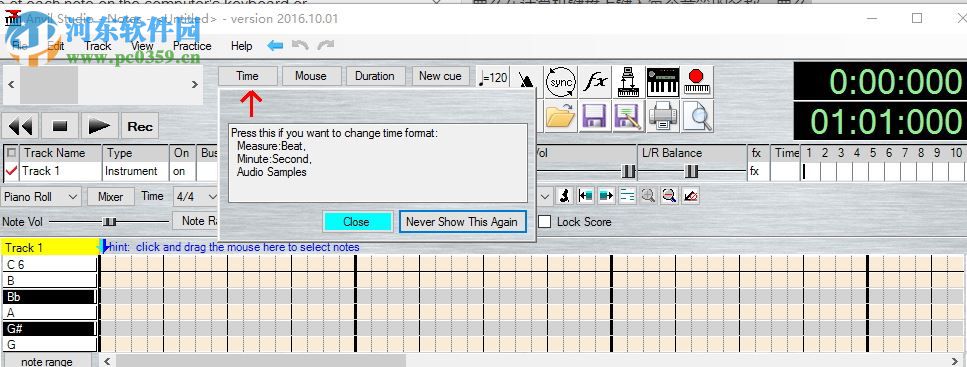Image resolution: width=967 pixels, height=367 pixels.
Task: Click the zoom in magnifier icon
Action: click(648, 196)
